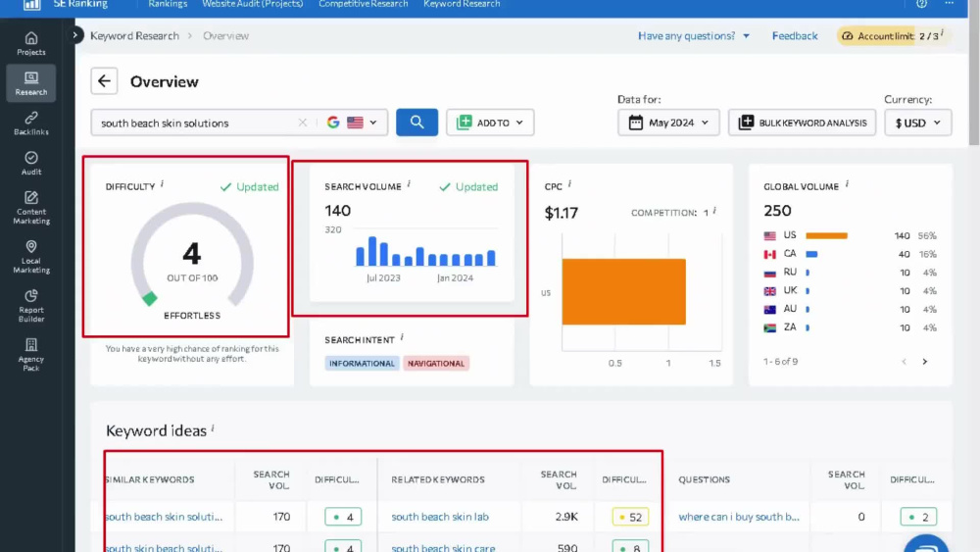980x552 pixels.
Task: Click the US row in Global Volume
Action: tap(850, 235)
